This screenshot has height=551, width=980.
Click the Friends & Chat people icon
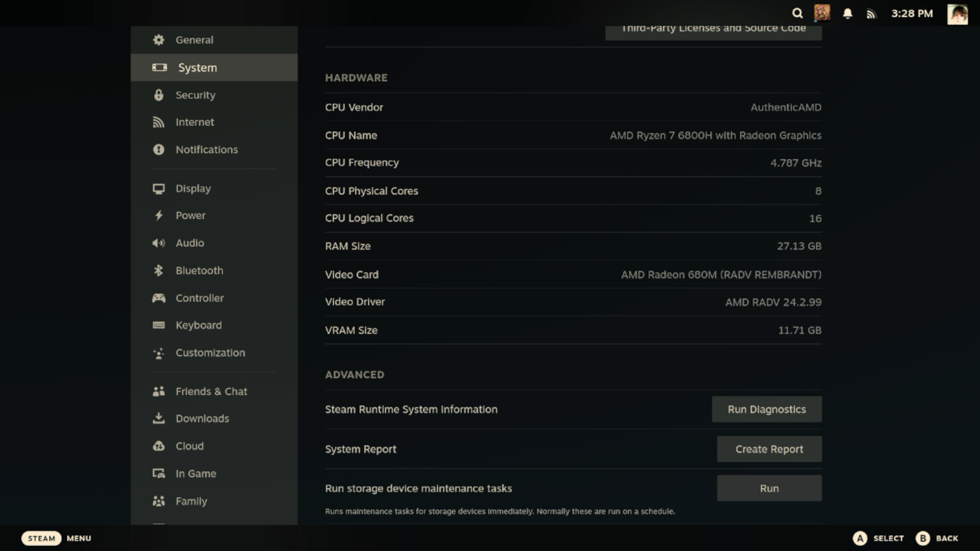tap(159, 391)
